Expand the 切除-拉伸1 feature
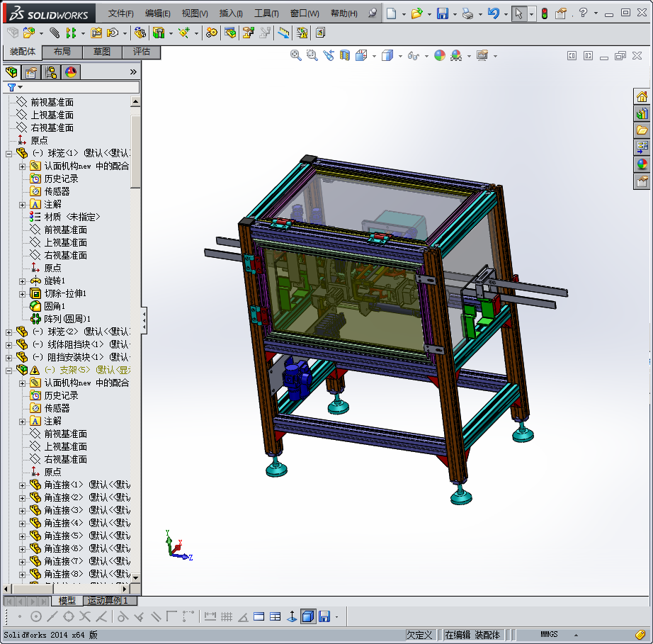This screenshot has height=644, width=653. click(x=23, y=294)
